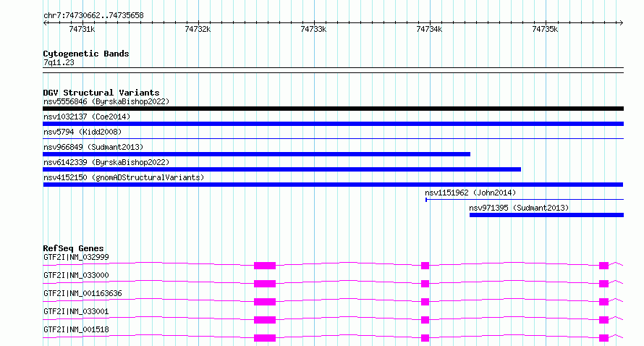
Task: Open nsv1151962 (John2014) variant label
Action: click(470, 193)
